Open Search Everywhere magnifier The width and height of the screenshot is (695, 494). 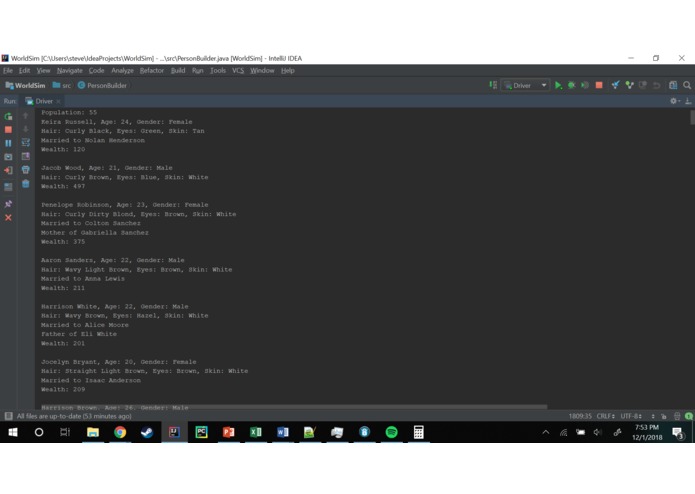point(687,85)
